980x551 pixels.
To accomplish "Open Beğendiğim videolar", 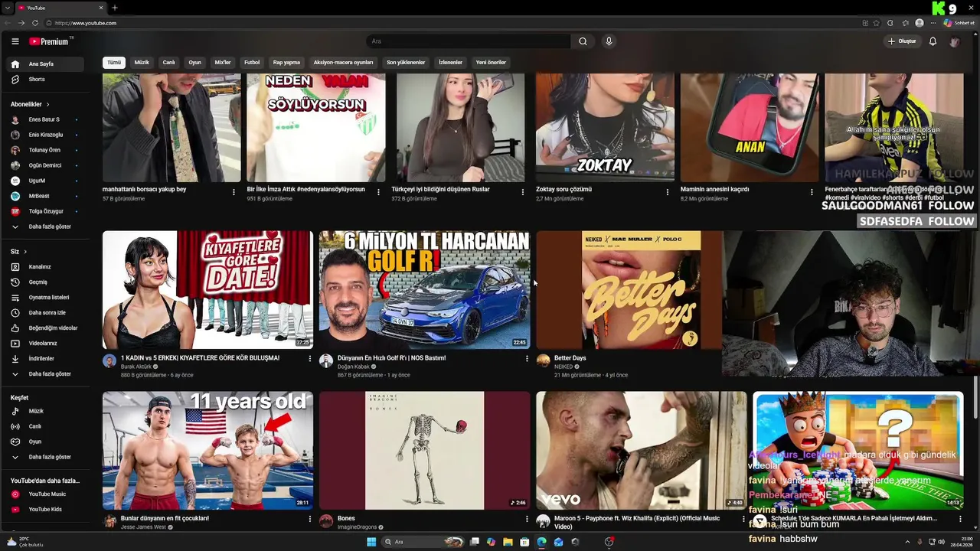I will click(x=46, y=328).
